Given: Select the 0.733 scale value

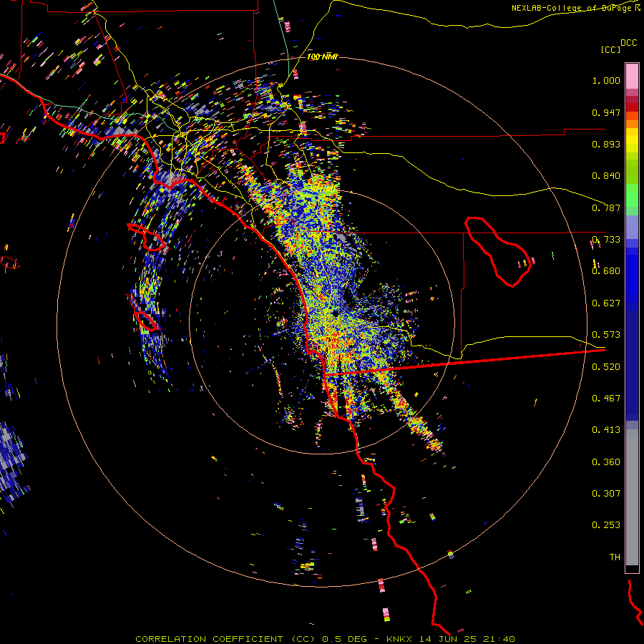Looking at the screenshot, I should coord(606,240).
